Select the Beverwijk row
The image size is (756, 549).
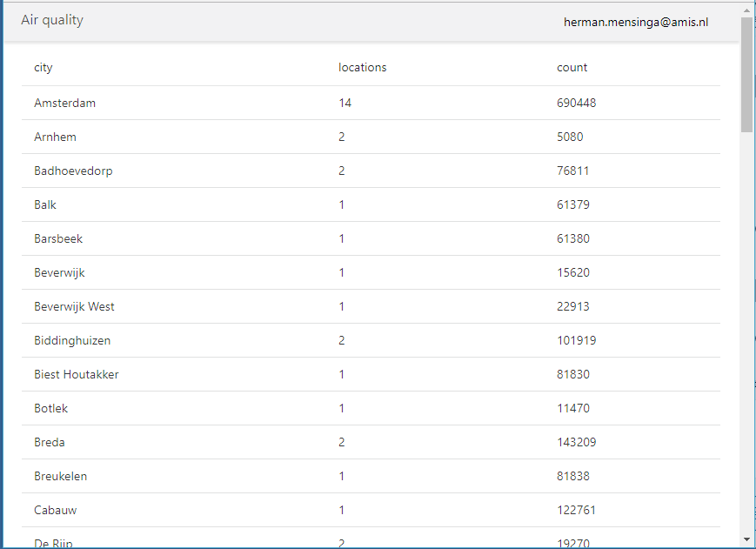59,272
